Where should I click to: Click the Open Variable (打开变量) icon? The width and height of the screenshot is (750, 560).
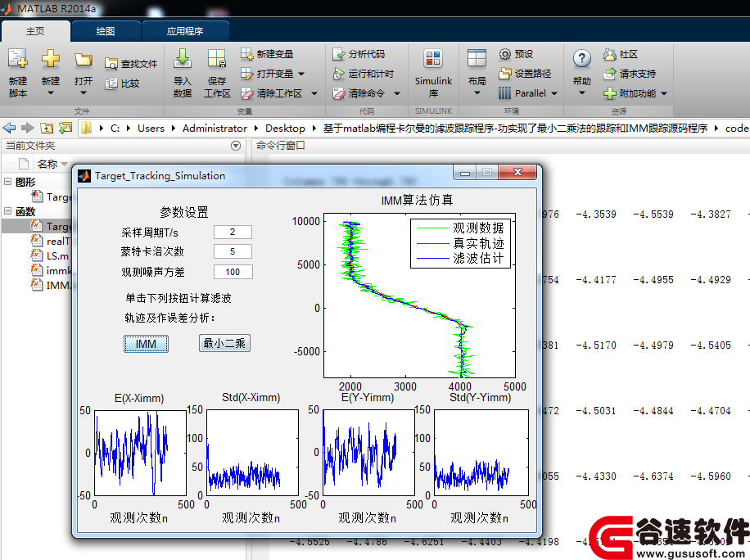pyautogui.click(x=246, y=74)
